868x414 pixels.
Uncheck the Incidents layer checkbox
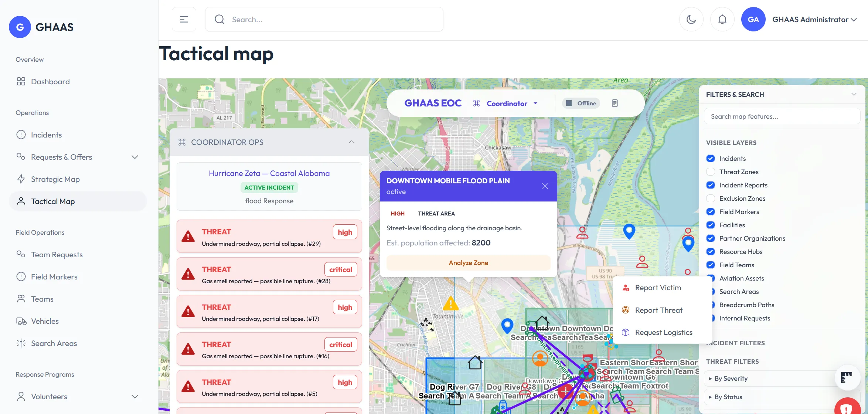point(710,159)
